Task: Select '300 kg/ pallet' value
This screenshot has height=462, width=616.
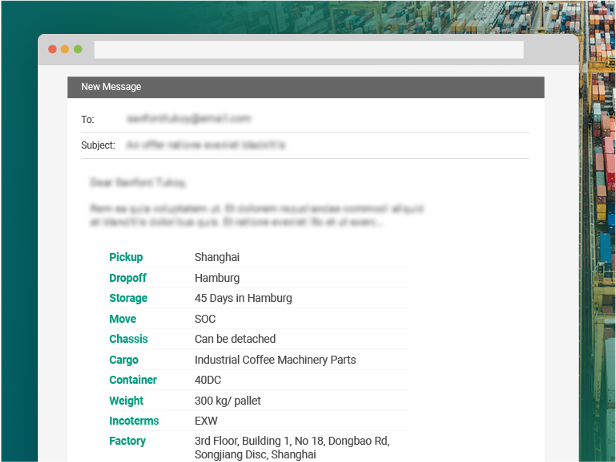Action: [x=227, y=401]
